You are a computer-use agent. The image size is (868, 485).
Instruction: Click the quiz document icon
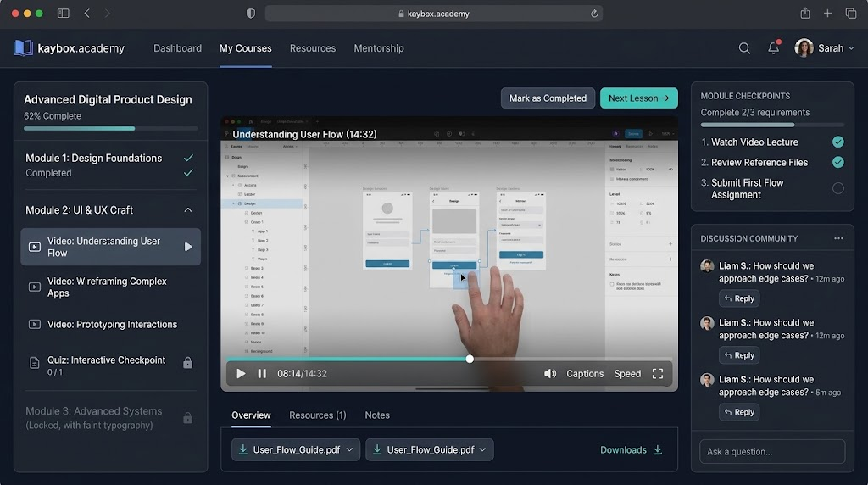tap(34, 363)
